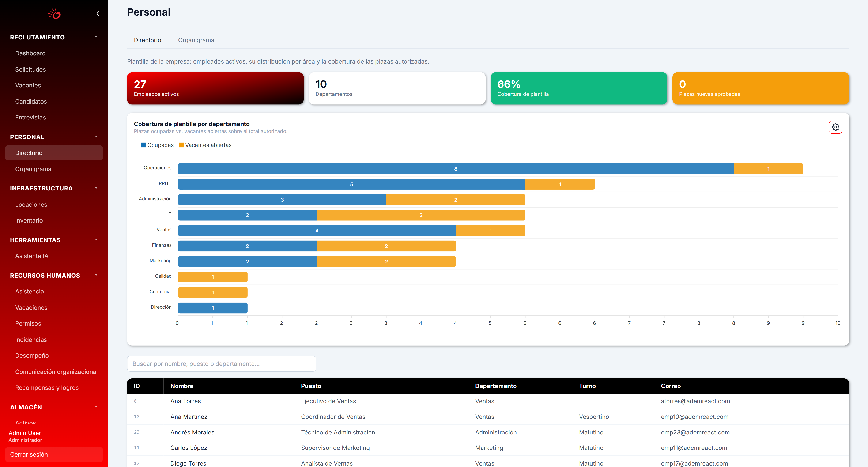868x467 pixels.
Task: Collapse the sidebar with the chevron arrow
Action: point(98,14)
